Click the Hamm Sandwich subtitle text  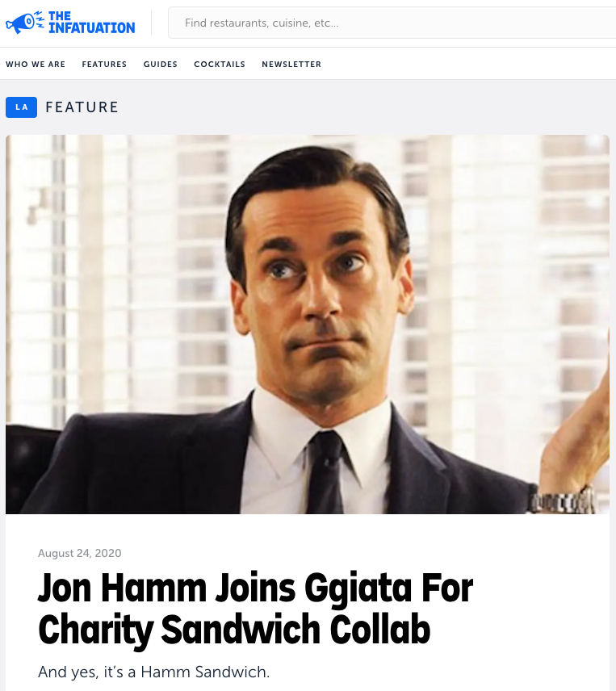(x=153, y=672)
